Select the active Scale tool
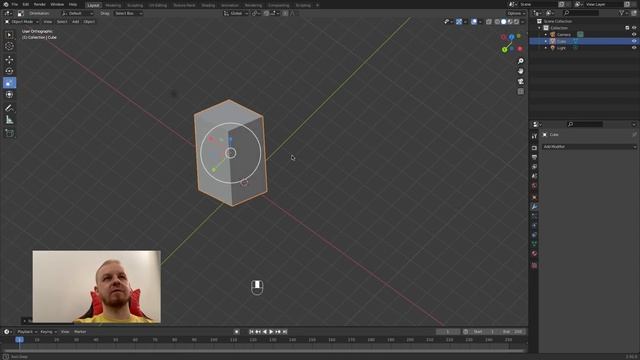 (9, 83)
